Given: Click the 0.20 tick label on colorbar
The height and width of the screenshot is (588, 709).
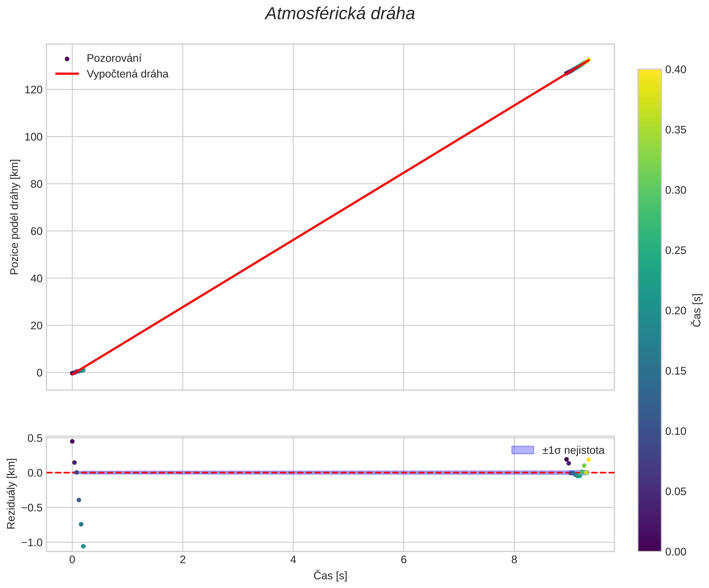Looking at the screenshot, I should point(675,311).
